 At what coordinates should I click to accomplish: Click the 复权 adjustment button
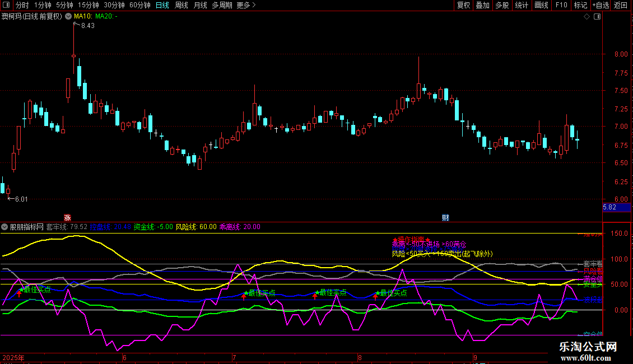[463, 5]
